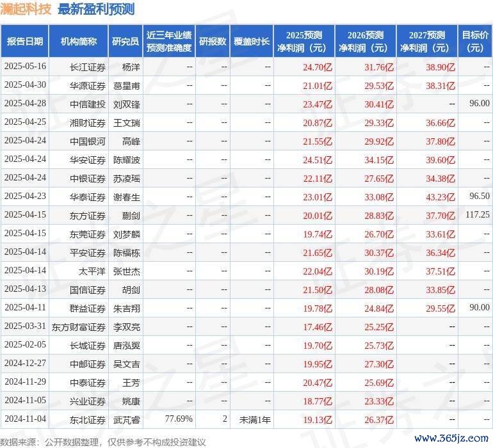Viewport: 493px width, 448px height.
Task: Click the 77.69% accuracy value
Action: 179,419
